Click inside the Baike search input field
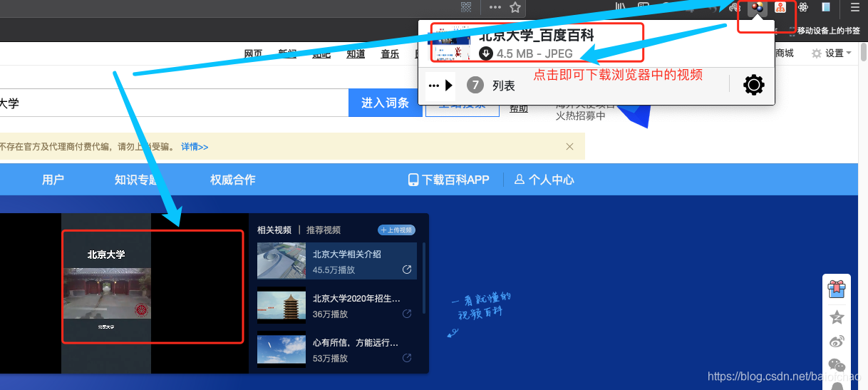The image size is (868, 390). pyautogui.click(x=174, y=103)
